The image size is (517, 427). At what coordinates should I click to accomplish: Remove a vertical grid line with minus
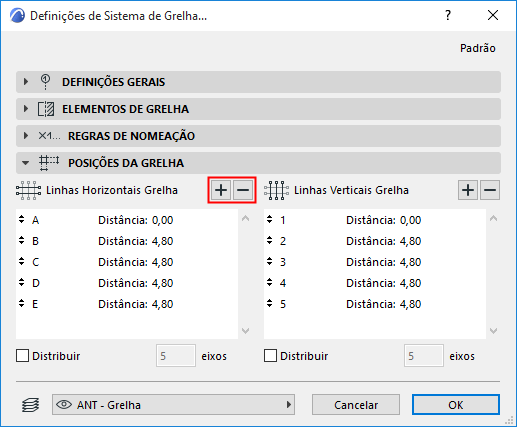pyautogui.click(x=490, y=190)
